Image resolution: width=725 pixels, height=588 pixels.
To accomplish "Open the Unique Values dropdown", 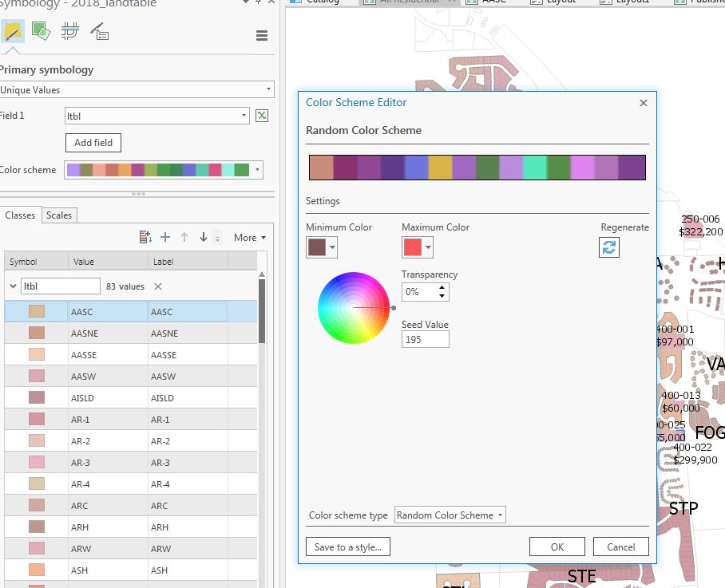I will click(x=136, y=89).
